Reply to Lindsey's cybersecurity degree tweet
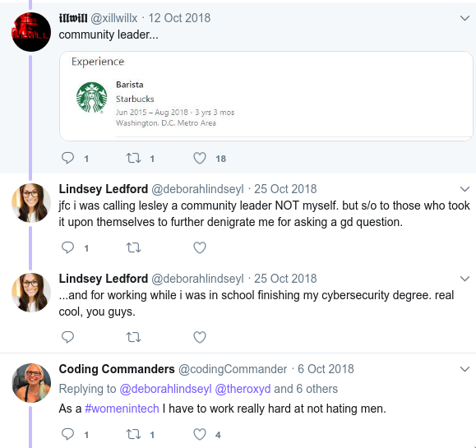 coord(67,337)
